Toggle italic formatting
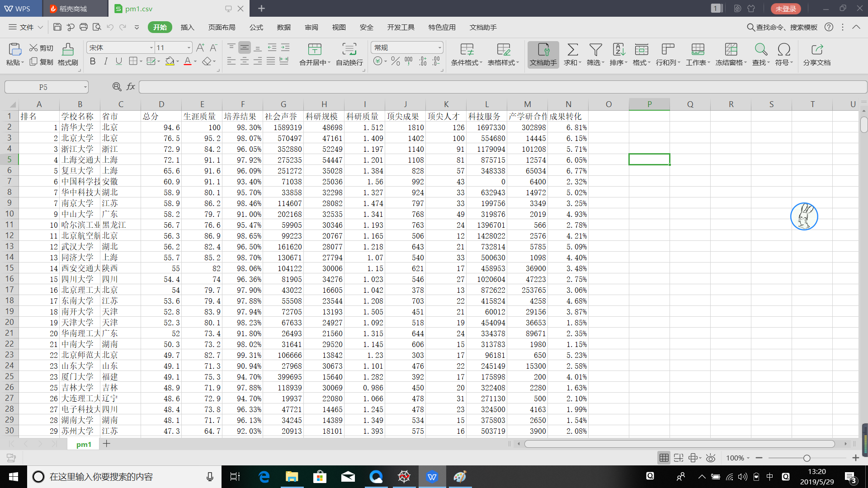The height and width of the screenshot is (488, 868). tap(106, 61)
